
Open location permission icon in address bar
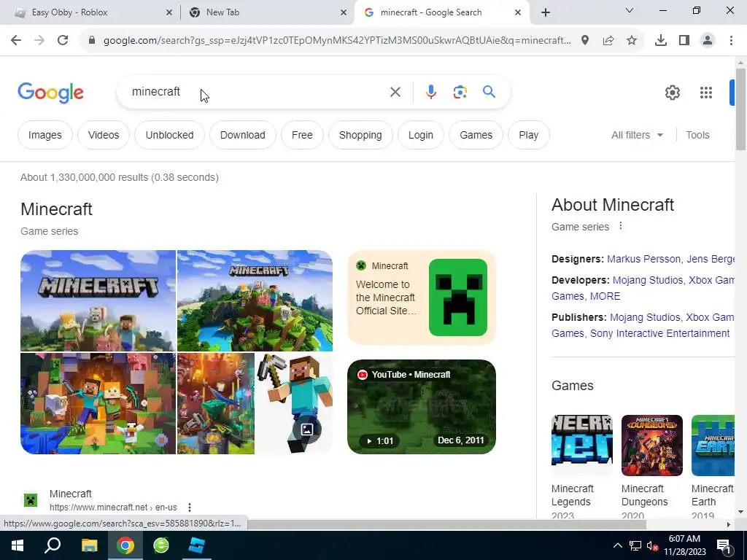tap(585, 41)
